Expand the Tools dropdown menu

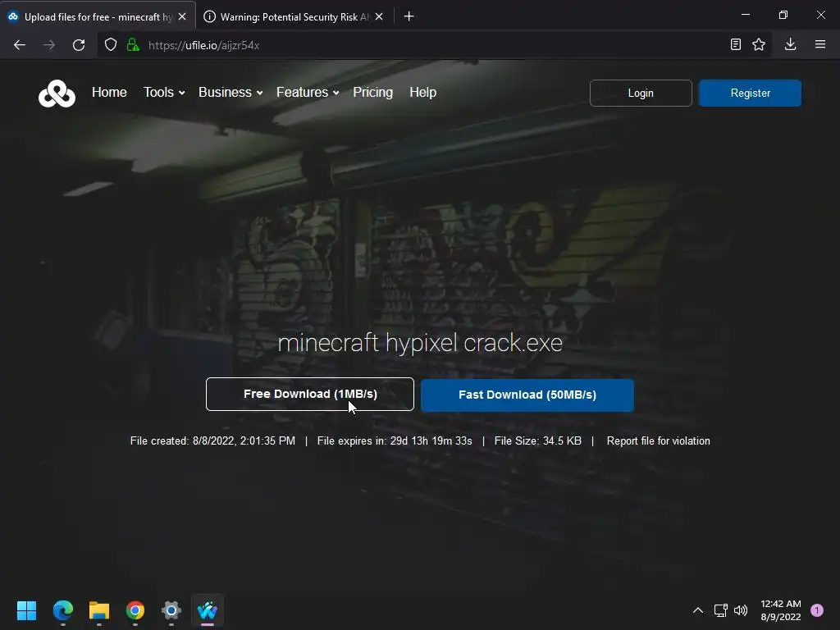(164, 92)
